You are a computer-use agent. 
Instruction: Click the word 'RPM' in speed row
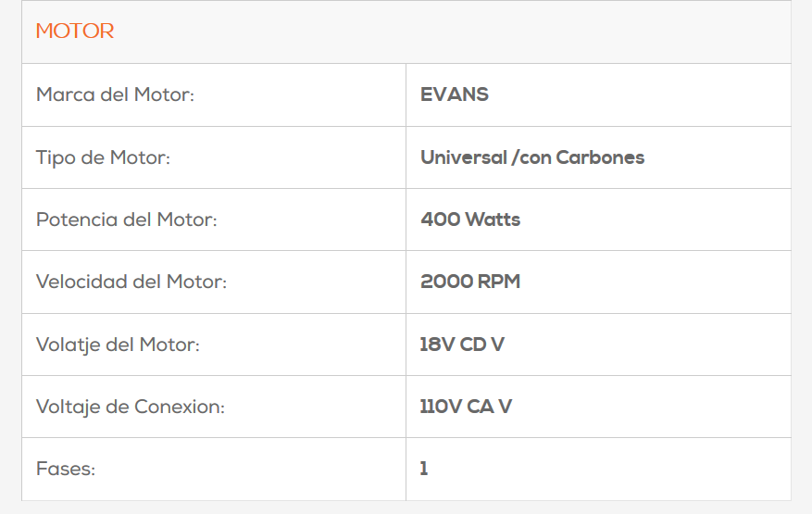[x=498, y=282]
